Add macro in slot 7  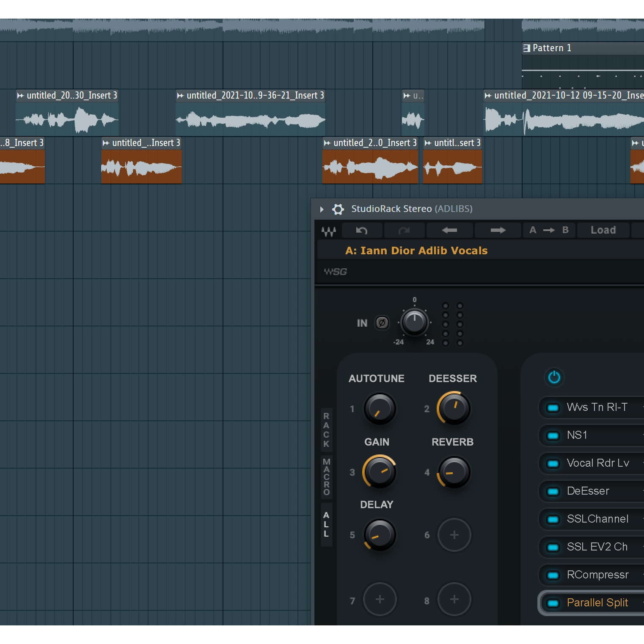[380, 599]
